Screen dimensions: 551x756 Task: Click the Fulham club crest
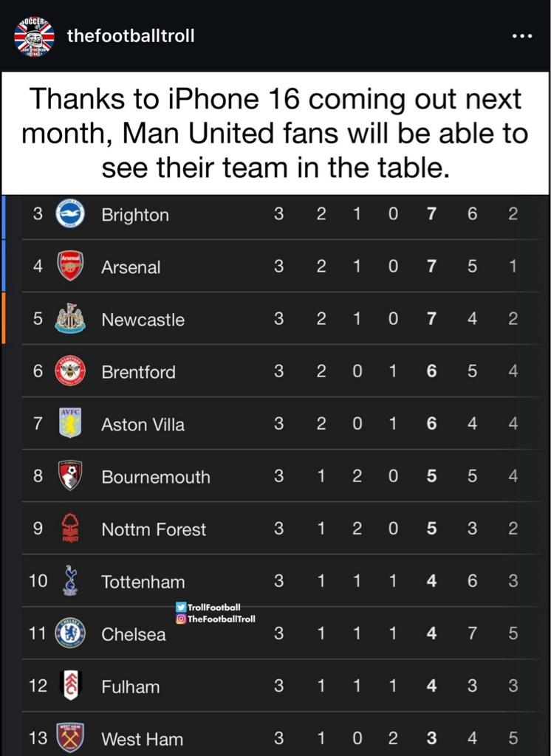point(70,686)
